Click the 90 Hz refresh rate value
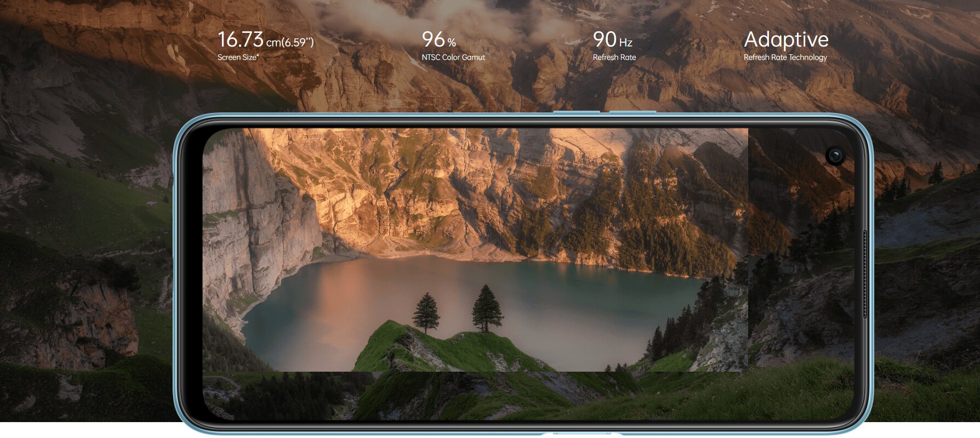980x438 pixels. [613, 39]
